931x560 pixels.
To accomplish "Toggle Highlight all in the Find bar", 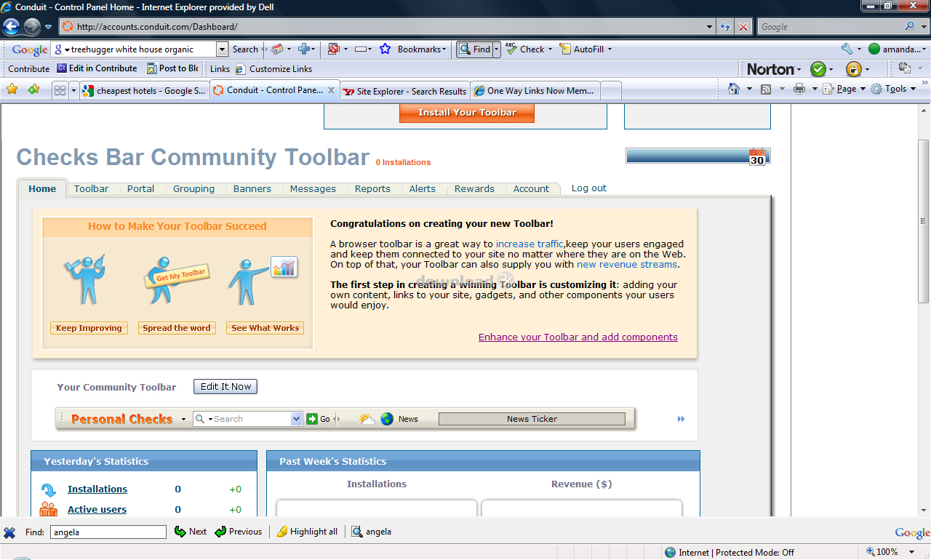I will pos(308,532).
